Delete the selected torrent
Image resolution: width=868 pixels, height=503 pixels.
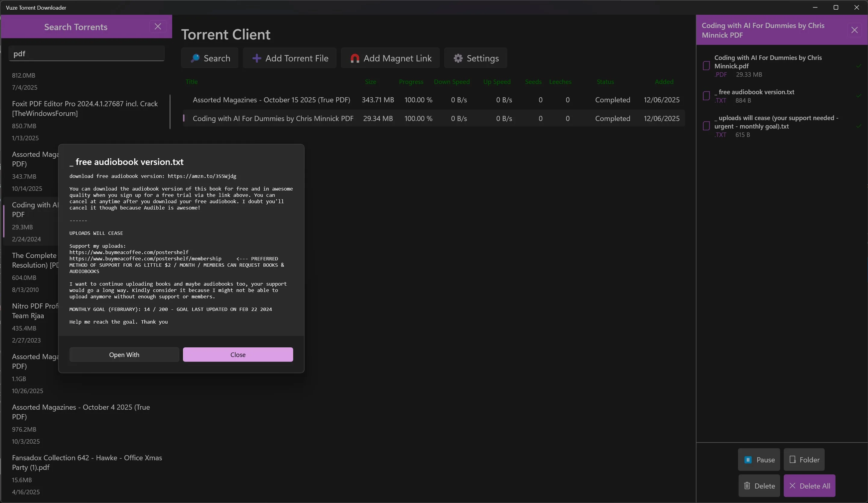click(x=759, y=486)
